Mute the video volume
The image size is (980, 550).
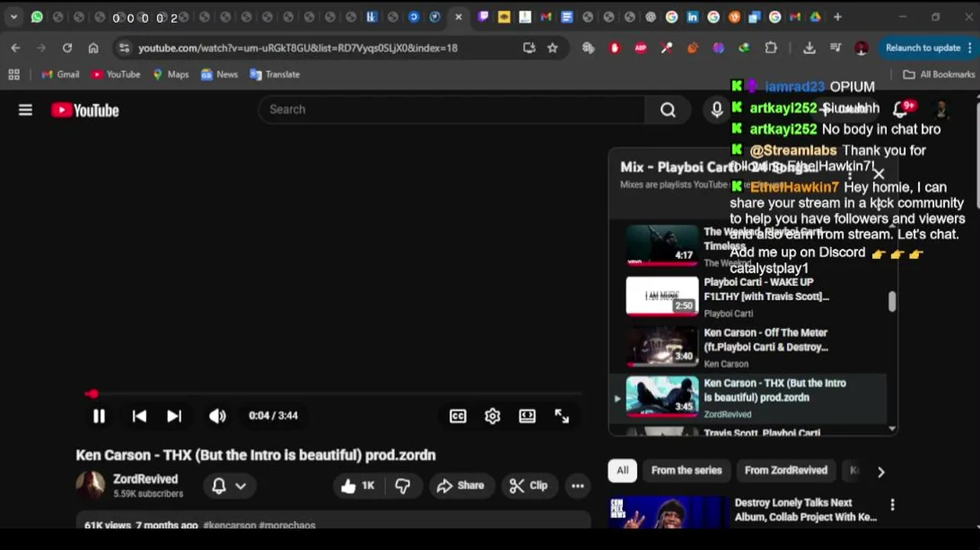coord(218,416)
